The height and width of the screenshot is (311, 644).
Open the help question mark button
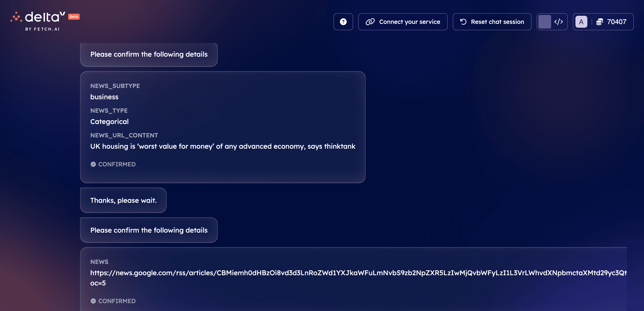(343, 22)
